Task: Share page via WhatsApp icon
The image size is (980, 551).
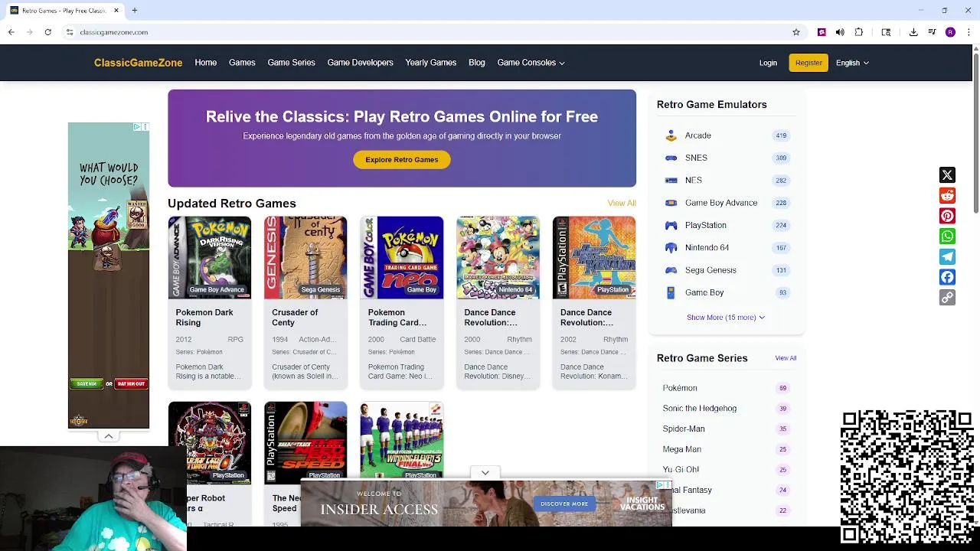Action: tap(947, 236)
